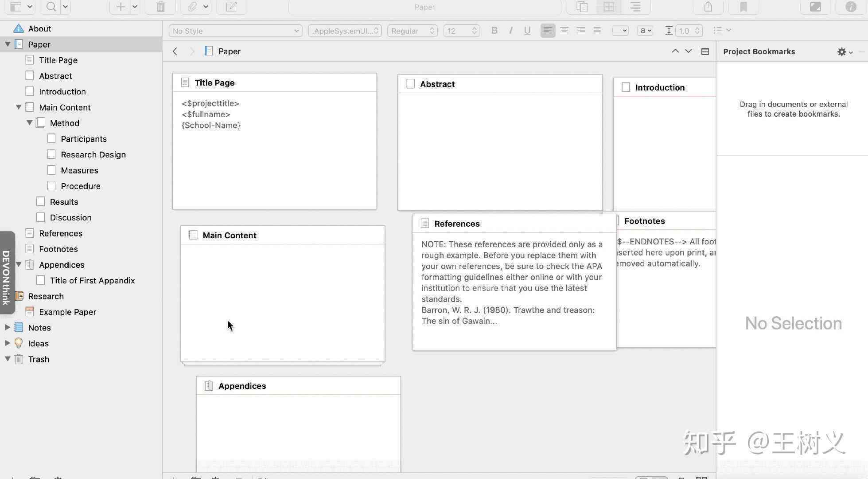This screenshot has width=868, height=479.
Task: Split the editor with the split icon
Action: [705, 51]
